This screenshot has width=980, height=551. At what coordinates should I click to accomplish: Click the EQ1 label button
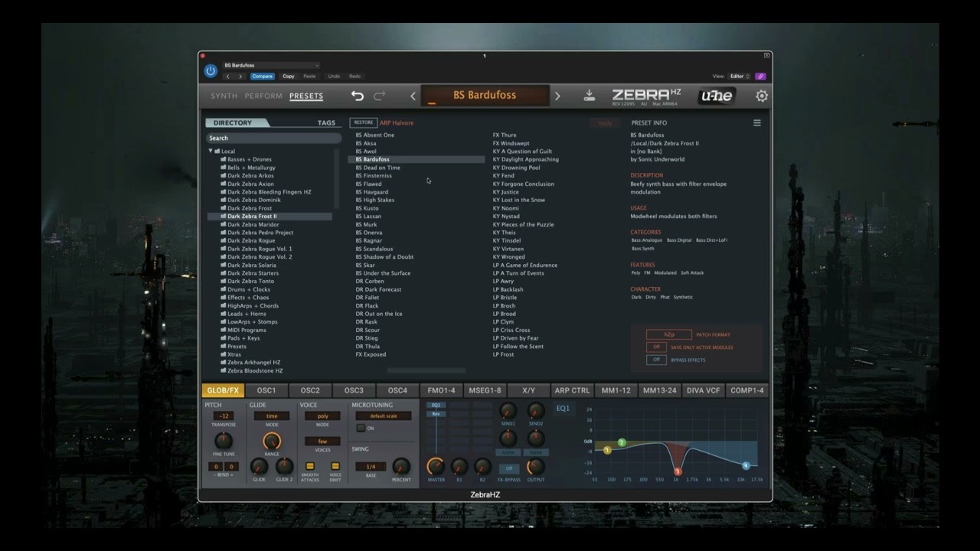pyautogui.click(x=563, y=409)
